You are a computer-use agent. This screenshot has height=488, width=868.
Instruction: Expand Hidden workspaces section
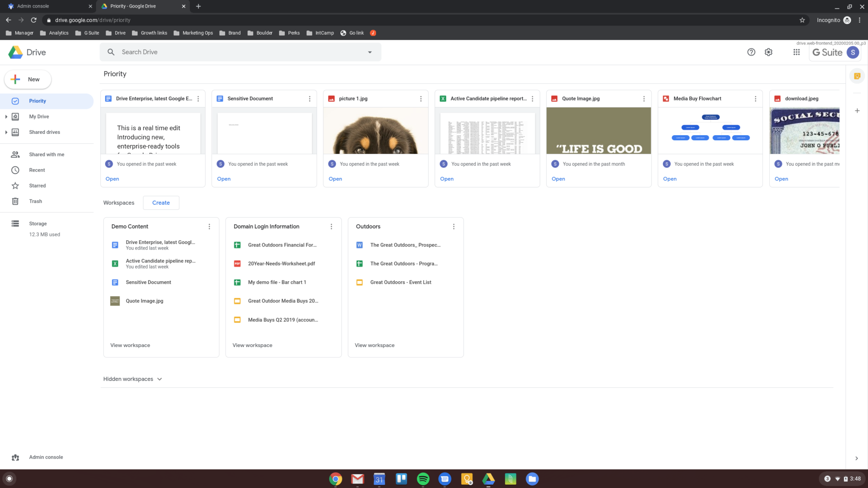[x=133, y=379]
